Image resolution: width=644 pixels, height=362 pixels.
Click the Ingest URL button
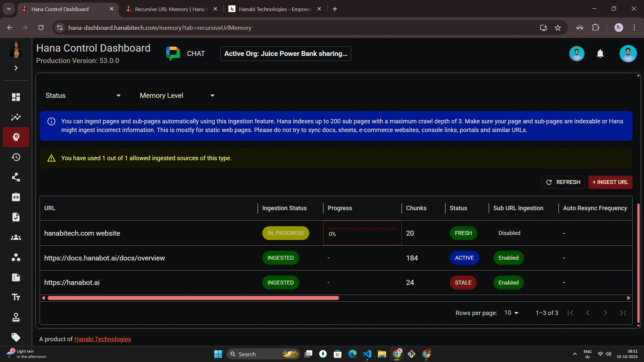(610, 182)
